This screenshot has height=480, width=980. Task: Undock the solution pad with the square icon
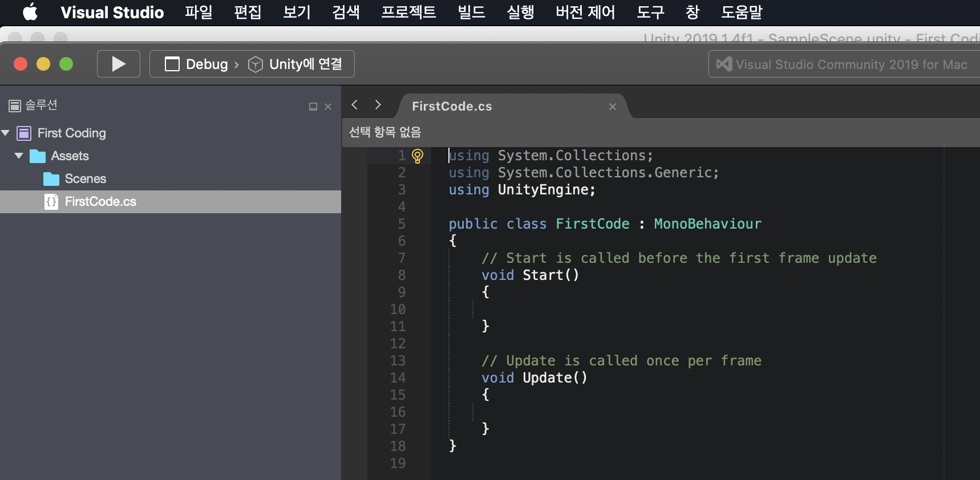(x=313, y=107)
